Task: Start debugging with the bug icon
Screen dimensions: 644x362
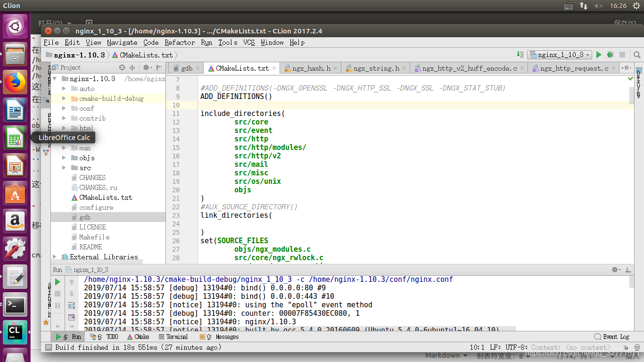Action: point(610,55)
